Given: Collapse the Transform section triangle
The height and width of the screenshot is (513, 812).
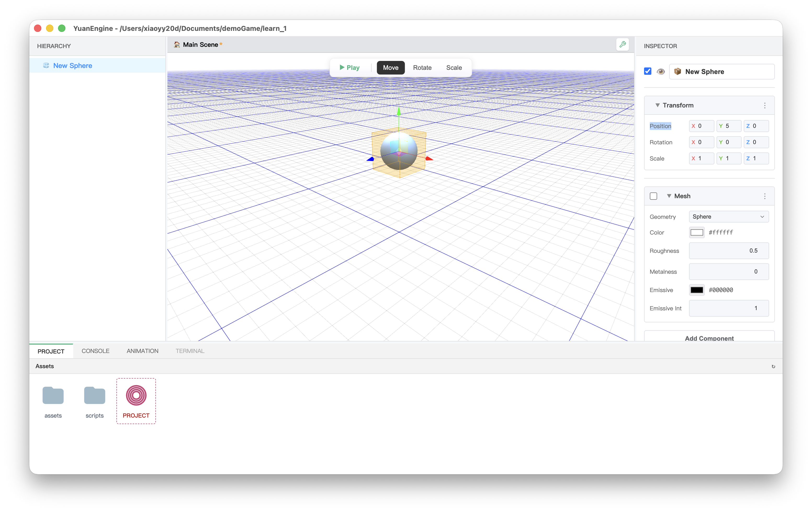Looking at the screenshot, I should (657, 105).
